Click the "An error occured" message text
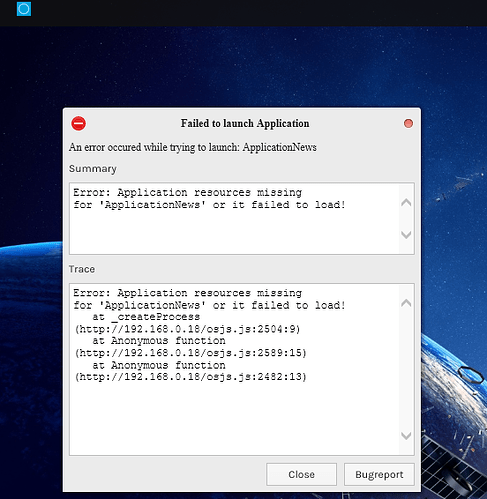Image resolution: width=487 pixels, height=499 pixels. pos(193,147)
